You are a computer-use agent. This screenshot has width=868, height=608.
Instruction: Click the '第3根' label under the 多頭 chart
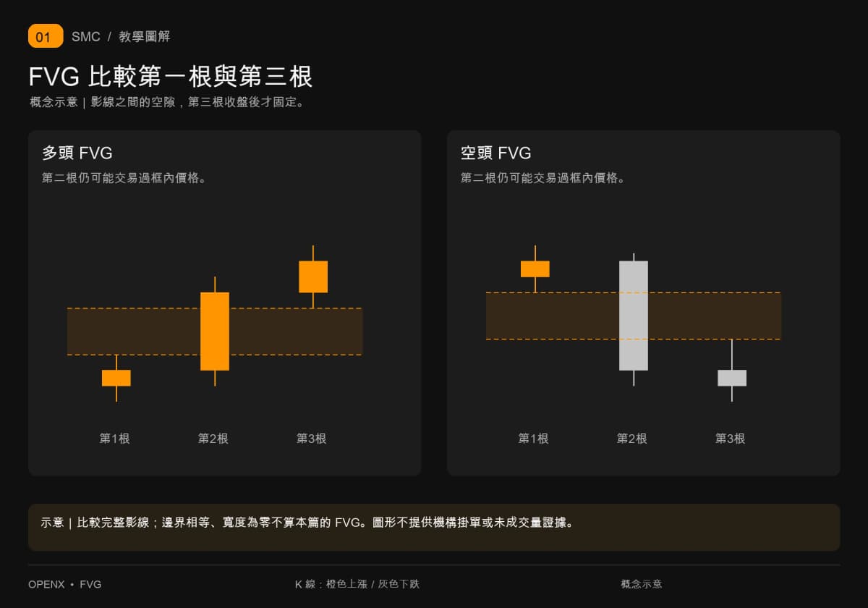coord(312,439)
